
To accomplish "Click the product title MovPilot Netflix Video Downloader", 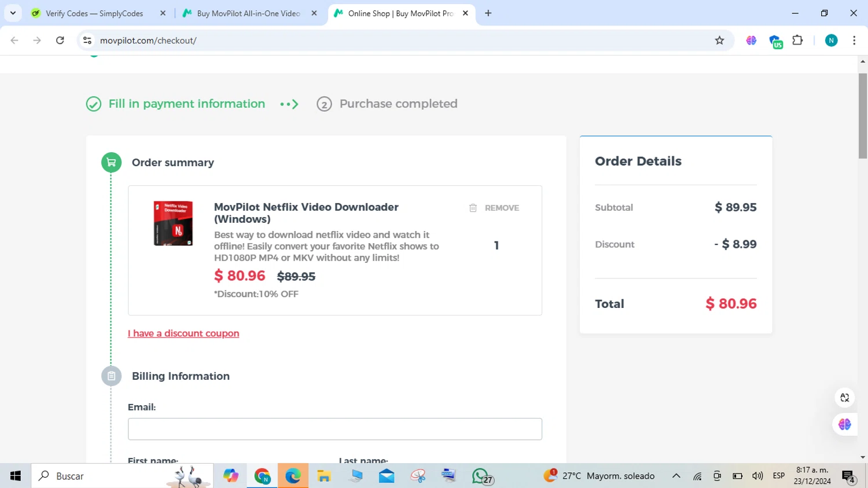I will (x=306, y=213).
